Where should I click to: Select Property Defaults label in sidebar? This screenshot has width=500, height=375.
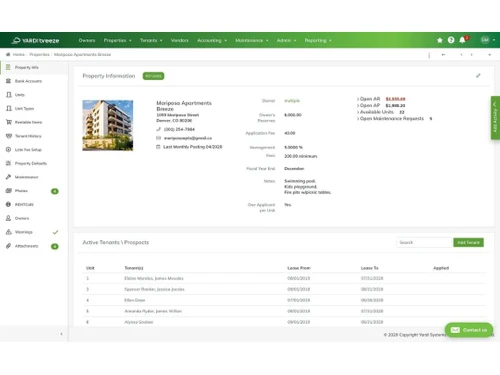pos(31,163)
